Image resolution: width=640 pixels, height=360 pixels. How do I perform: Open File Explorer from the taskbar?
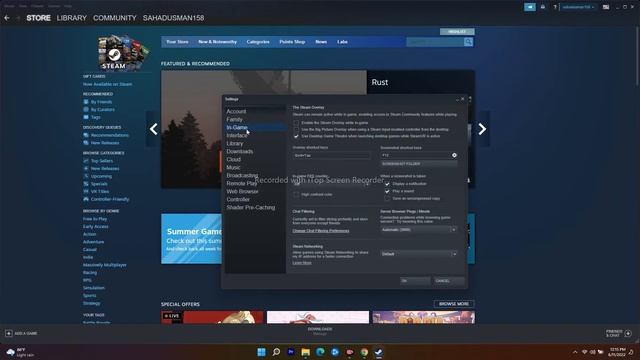[305, 352]
